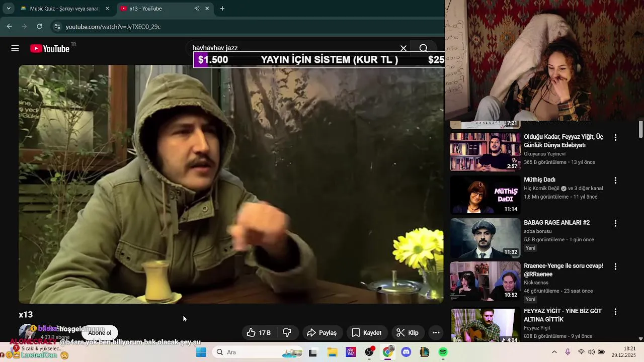Open the 'Müthiş Dadı' video title

click(539, 179)
